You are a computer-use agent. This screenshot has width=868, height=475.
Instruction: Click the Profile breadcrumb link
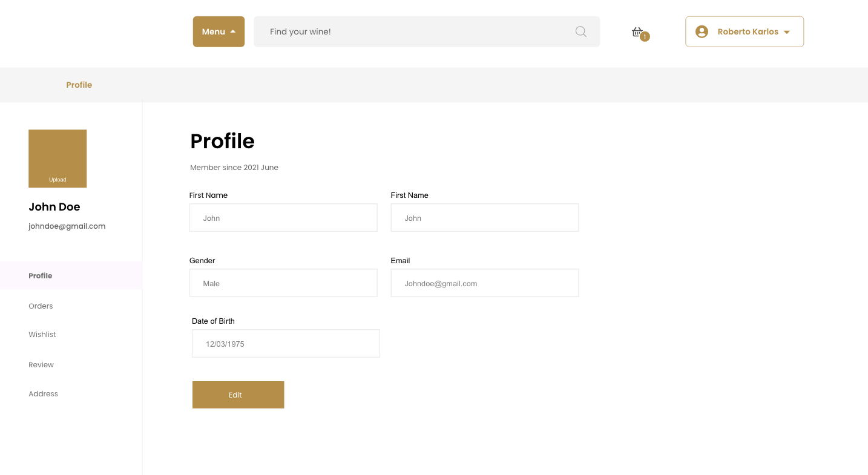79,85
